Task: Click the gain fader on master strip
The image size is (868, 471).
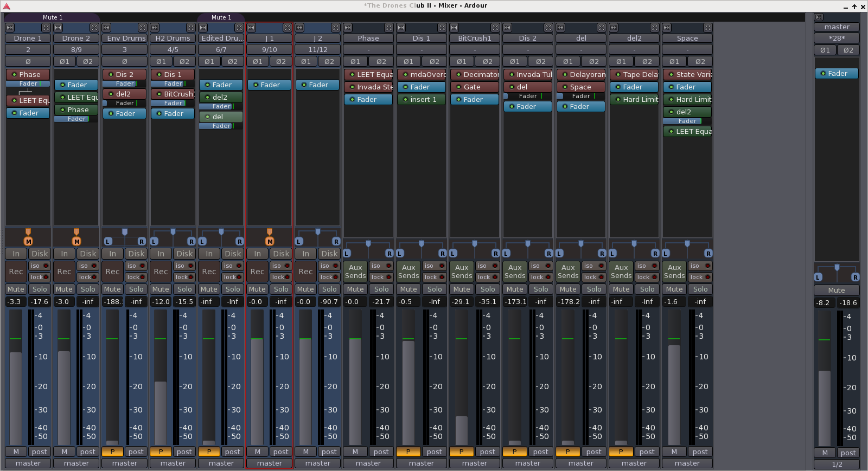Action: tap(824, 379)
